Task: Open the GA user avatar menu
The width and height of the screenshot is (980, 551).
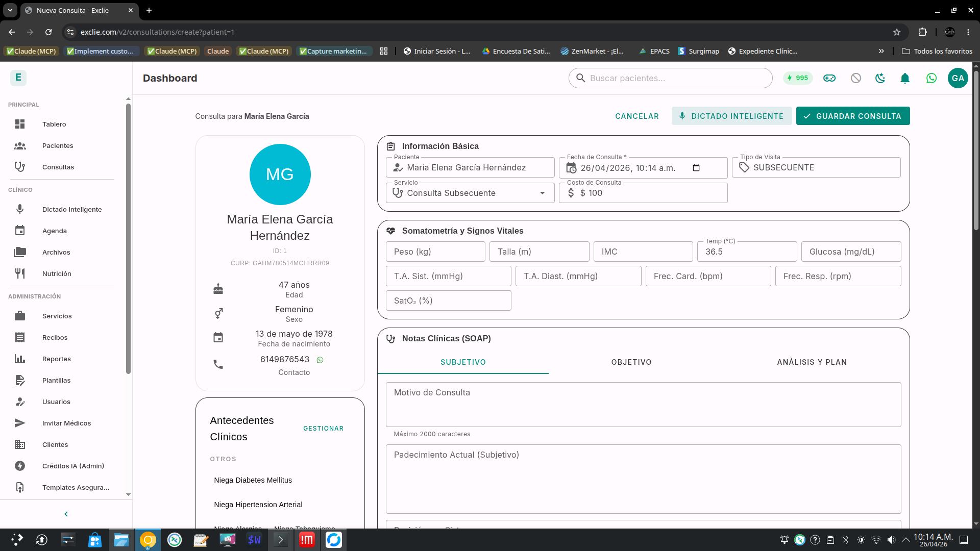Action: coord(958,78)
